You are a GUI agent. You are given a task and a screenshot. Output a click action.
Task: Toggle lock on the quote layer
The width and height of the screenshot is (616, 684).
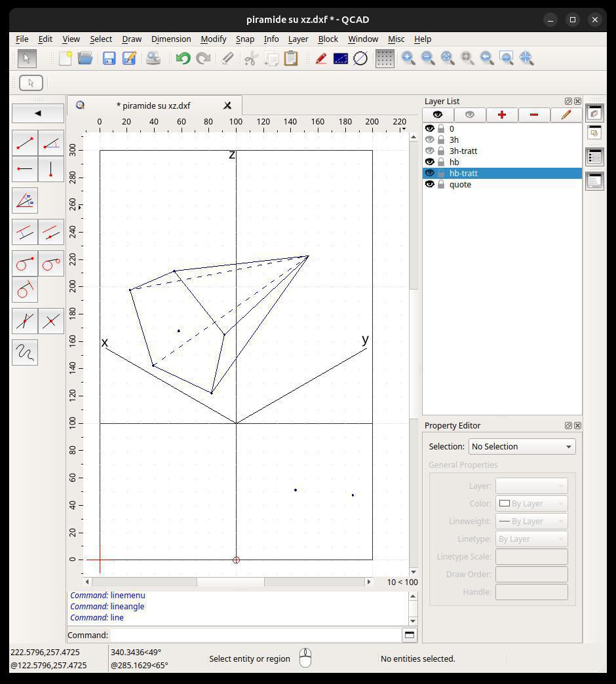[x=441, y=185]
